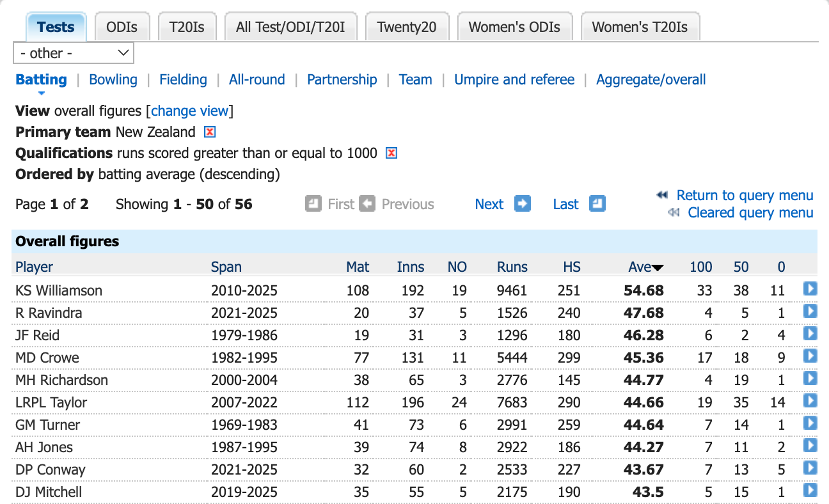The image size is (829, 504).
Task: Sort table by Span column
Action: (x=226, y=267)
